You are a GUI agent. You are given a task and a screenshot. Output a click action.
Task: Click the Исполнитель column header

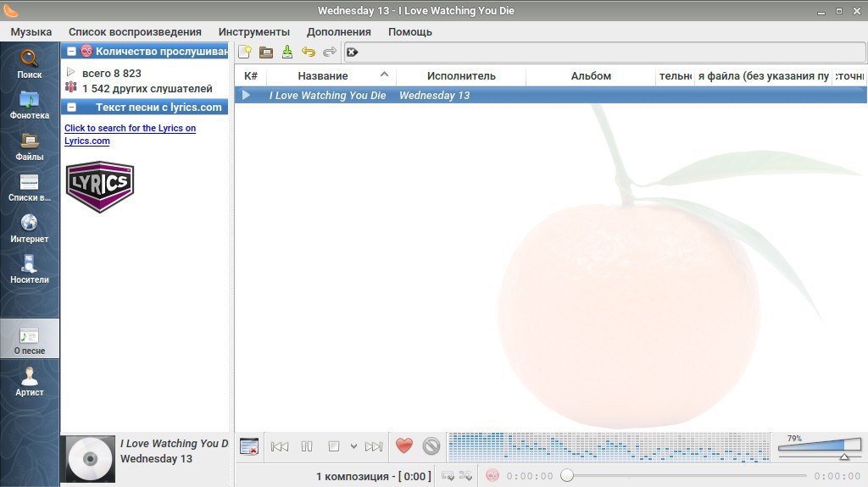click(461, 76)
